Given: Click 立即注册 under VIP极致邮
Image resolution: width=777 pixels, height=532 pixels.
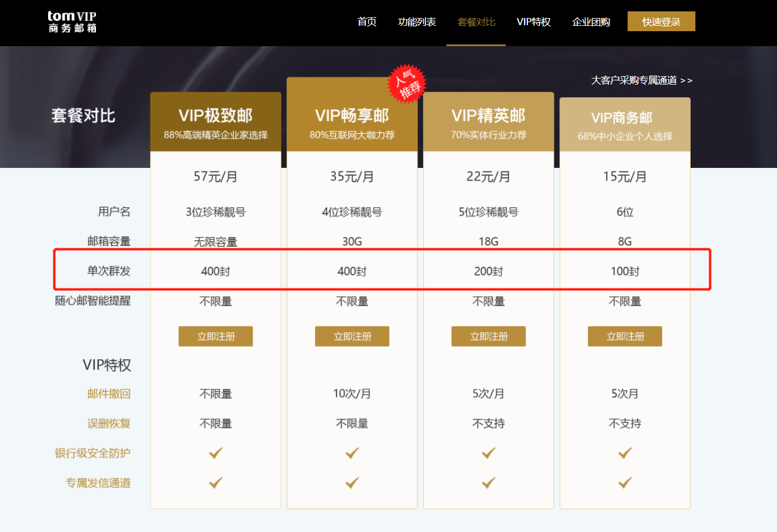Looking at the screenshot, I should pos(215,336).
